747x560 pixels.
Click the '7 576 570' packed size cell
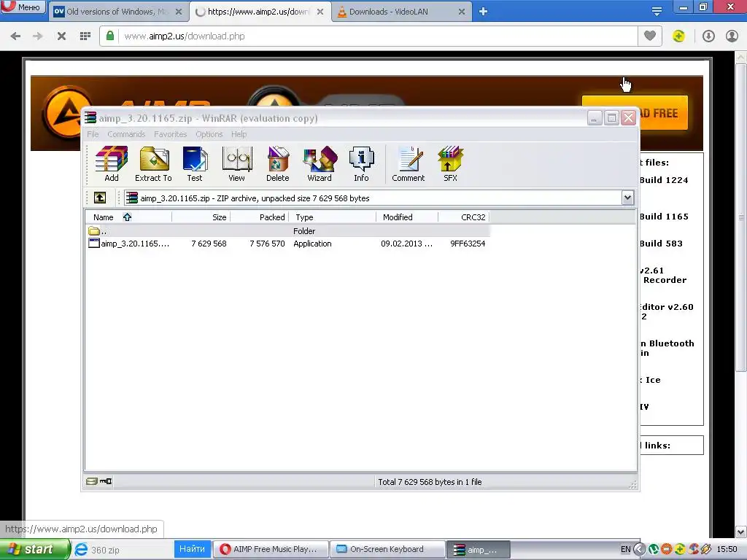pos(267,244)
